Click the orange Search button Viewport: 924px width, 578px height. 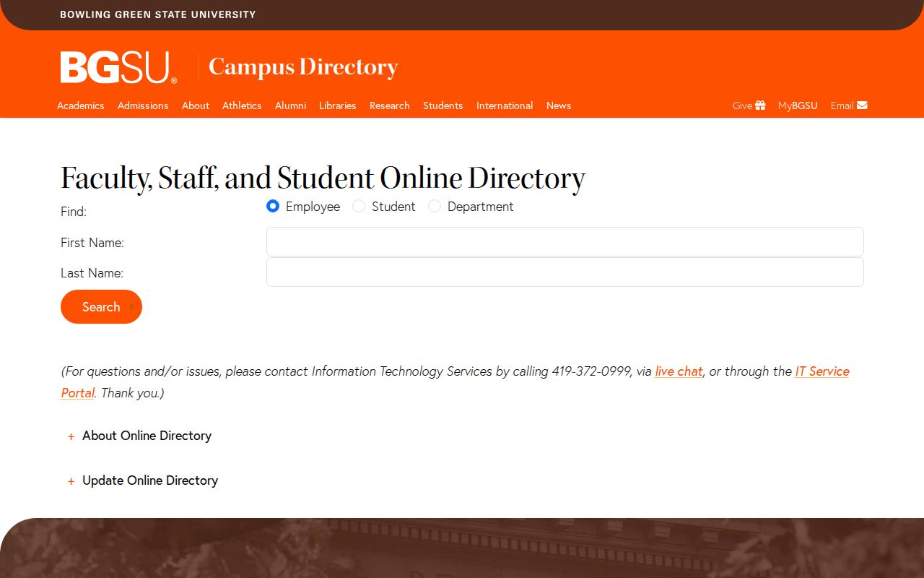point(101,307)
